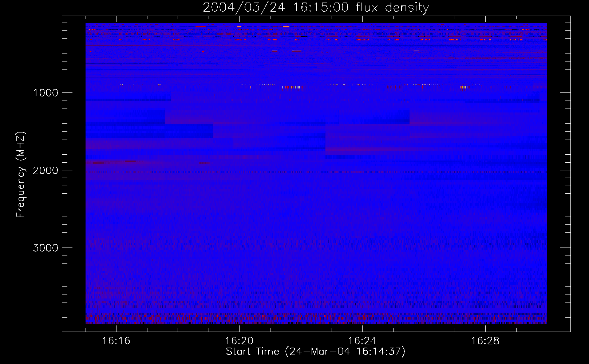Screen dimensions: 589x364
Task: Click the '16:16' time tick label
Action: (x=116, y=341)
